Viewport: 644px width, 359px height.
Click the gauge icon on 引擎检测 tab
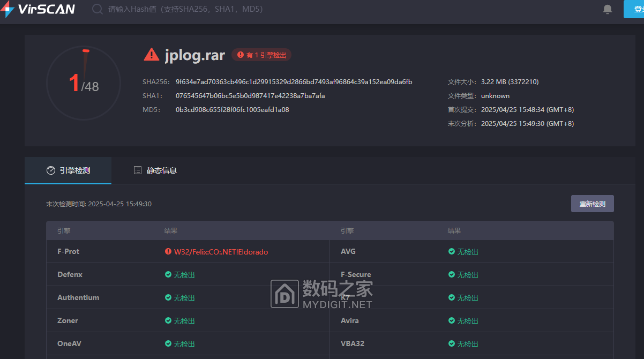point(51,170)
